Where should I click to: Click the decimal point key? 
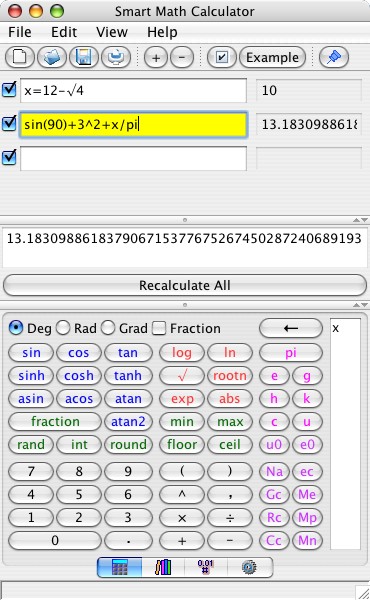click(x=128, y=541)
